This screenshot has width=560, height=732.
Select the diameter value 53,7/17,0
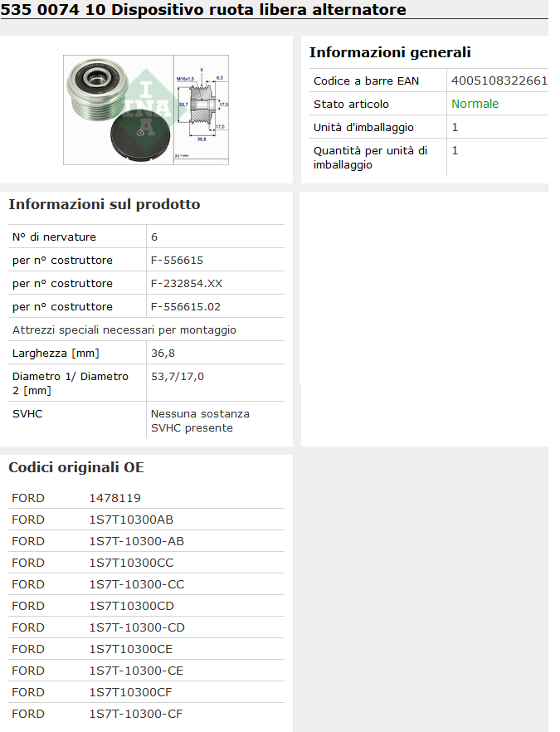tap(178, 377)
